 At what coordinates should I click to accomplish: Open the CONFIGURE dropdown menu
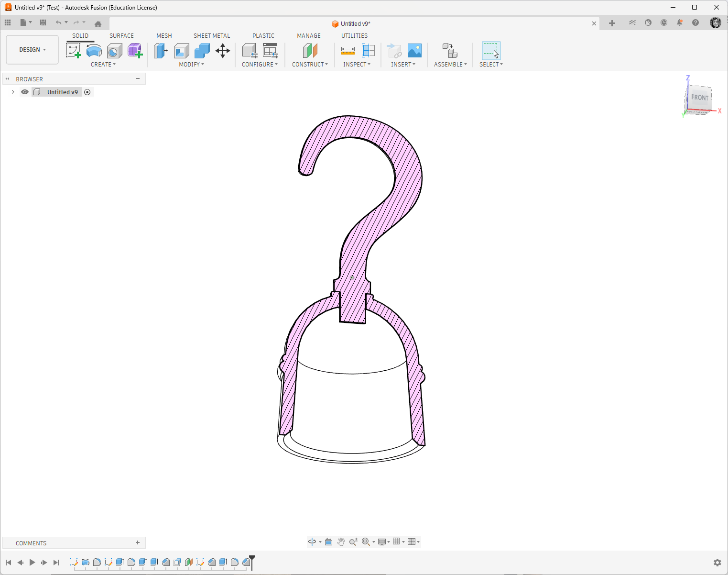[x=260, y=65]
